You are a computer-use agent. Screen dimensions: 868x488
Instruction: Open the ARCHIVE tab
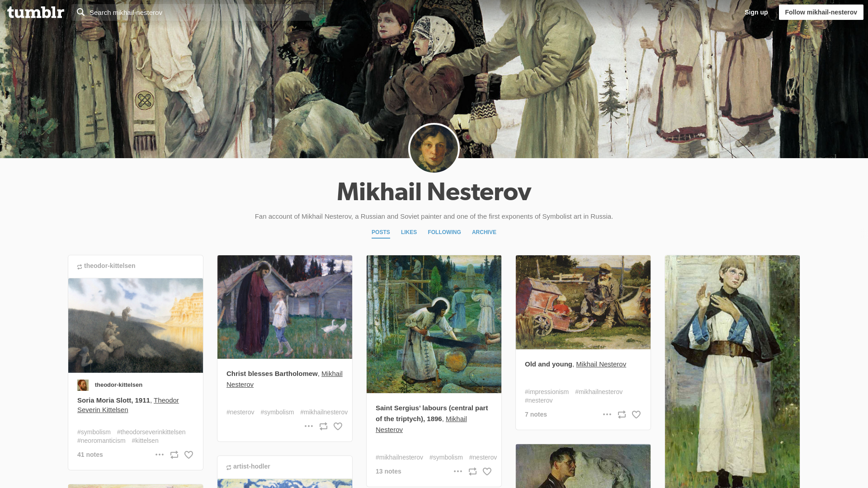(x=484, y=232)
